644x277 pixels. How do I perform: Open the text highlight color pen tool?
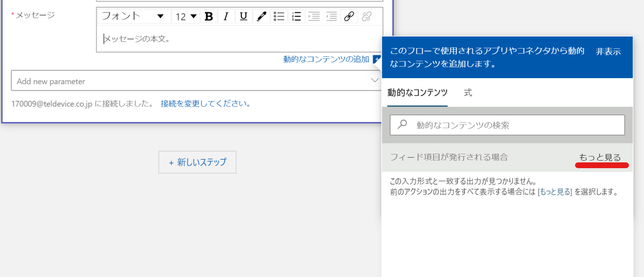pos(261,16)
